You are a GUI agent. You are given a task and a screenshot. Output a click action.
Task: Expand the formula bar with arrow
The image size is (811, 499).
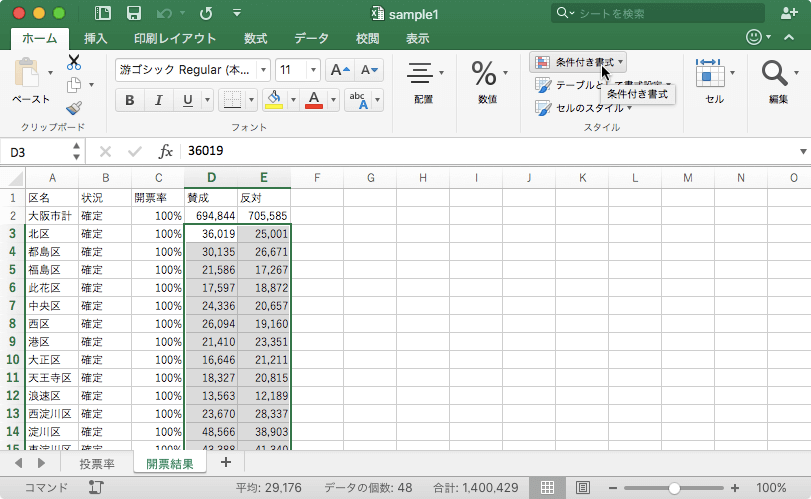(803, 152)
